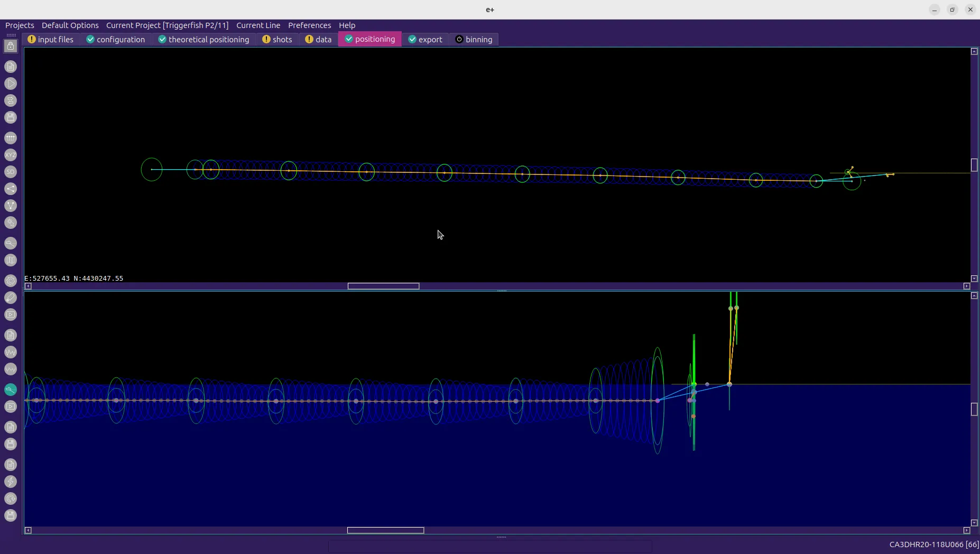Click the circular redo arrow icon
The width and height of the screenshot is (980, 554).
tap(11, 498)
